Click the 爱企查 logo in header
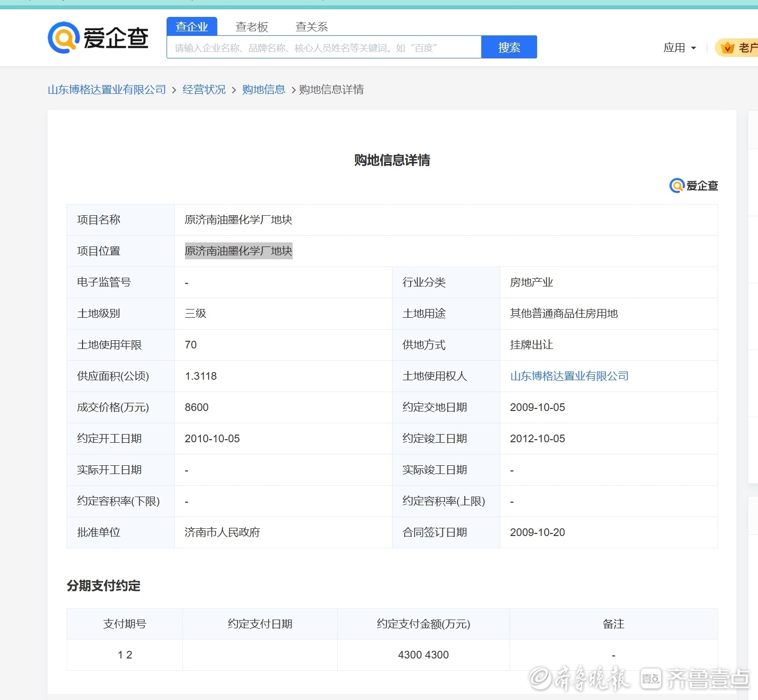The width and height of the screenshot is (758, 700). (x=98, y=37)
